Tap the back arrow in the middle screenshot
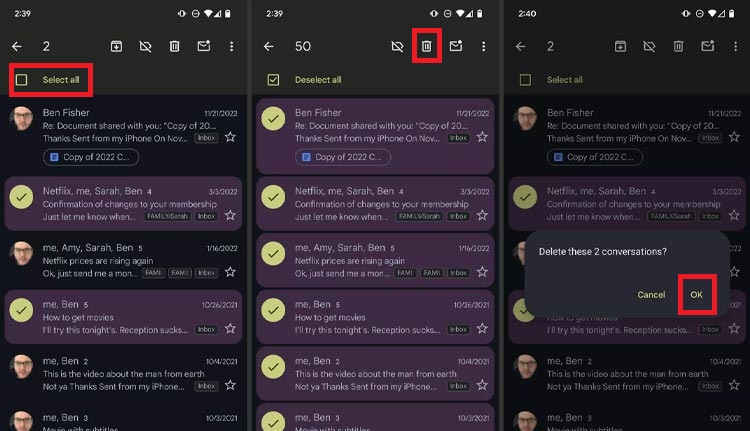 click(x=269, y=46)
